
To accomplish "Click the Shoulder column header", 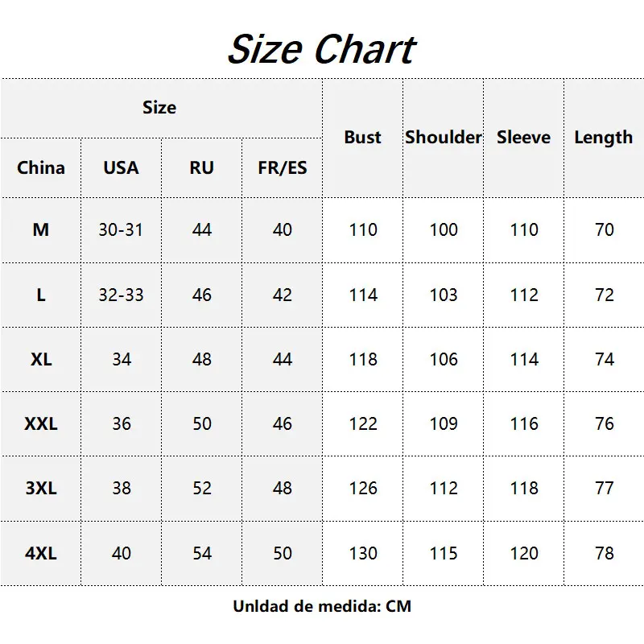I will [444, 137].
